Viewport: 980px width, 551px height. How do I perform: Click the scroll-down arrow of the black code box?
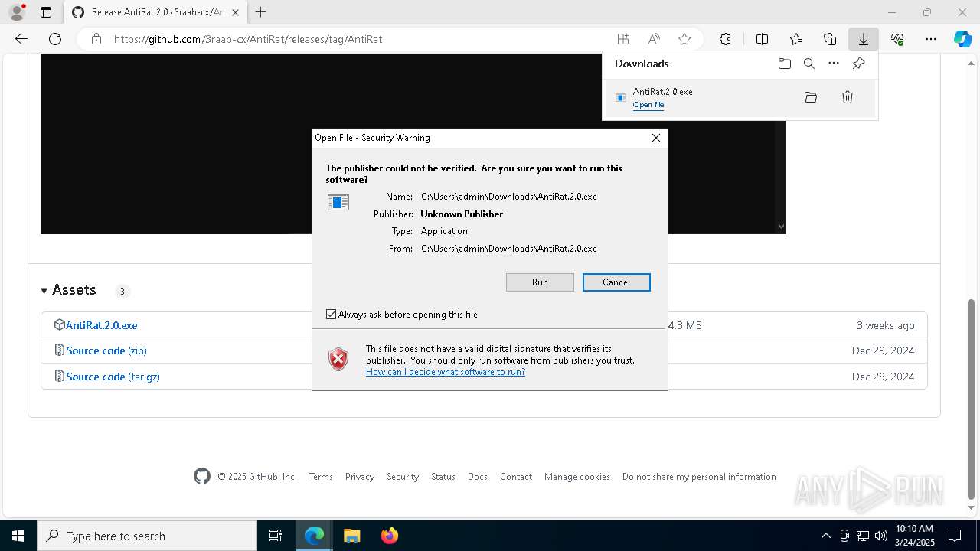tap(780, 227)
